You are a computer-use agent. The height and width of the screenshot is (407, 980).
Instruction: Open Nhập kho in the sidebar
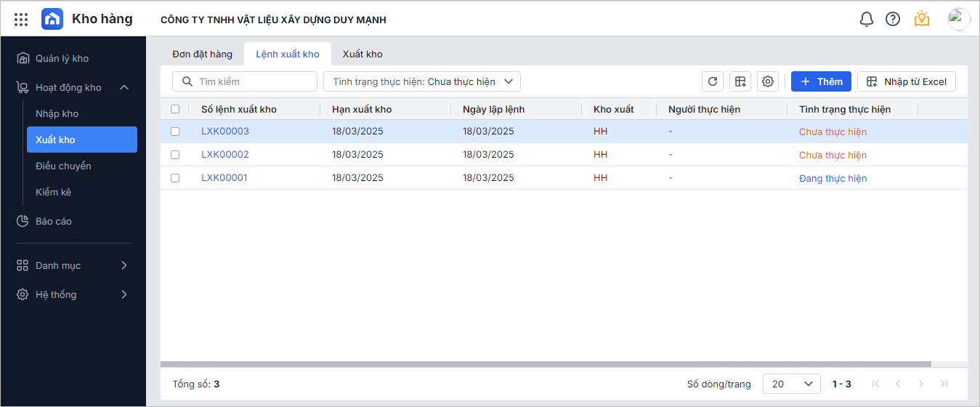(x=82, y=113)
